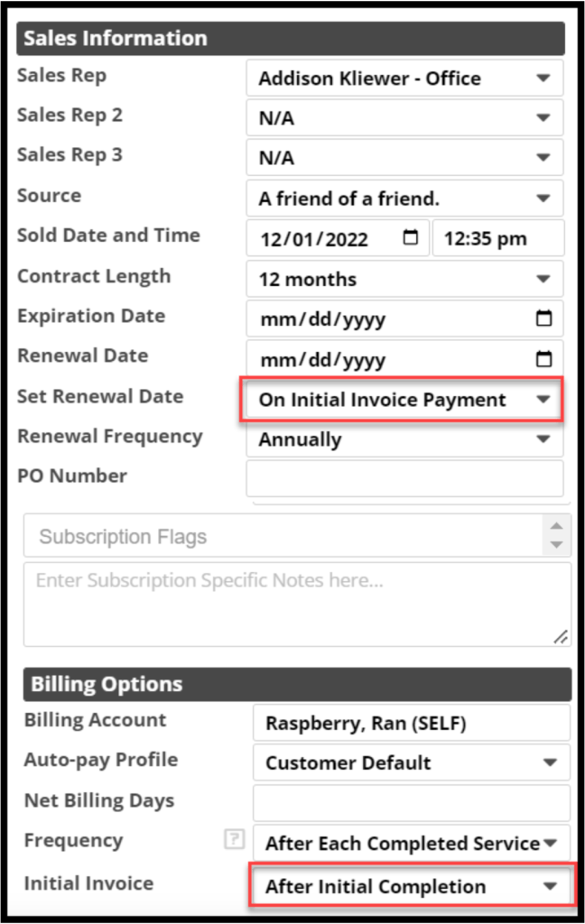Expand the Sales Rep 3 dropdown

404,158
